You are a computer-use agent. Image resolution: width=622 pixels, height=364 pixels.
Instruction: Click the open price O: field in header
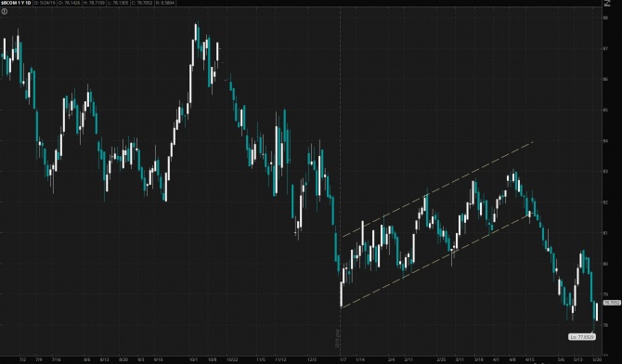[70, 3]
